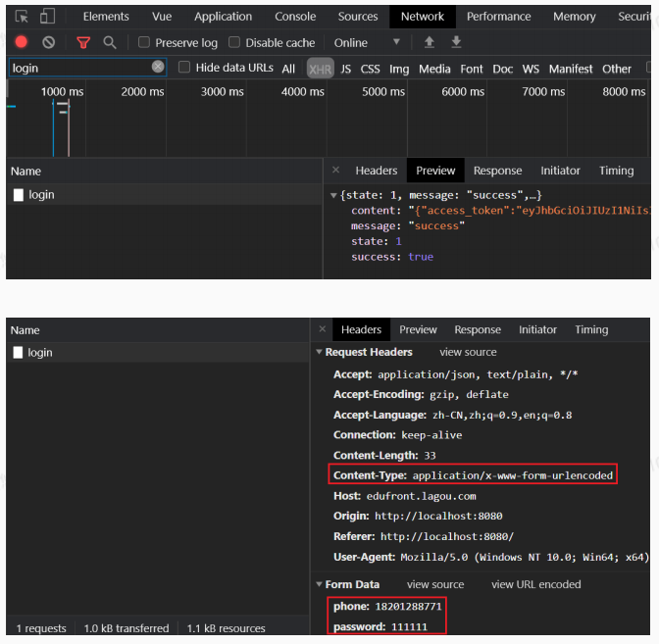Open the Response tab in upper panel
The height and width of the screenshot is (644, 659).
[497, 171]
